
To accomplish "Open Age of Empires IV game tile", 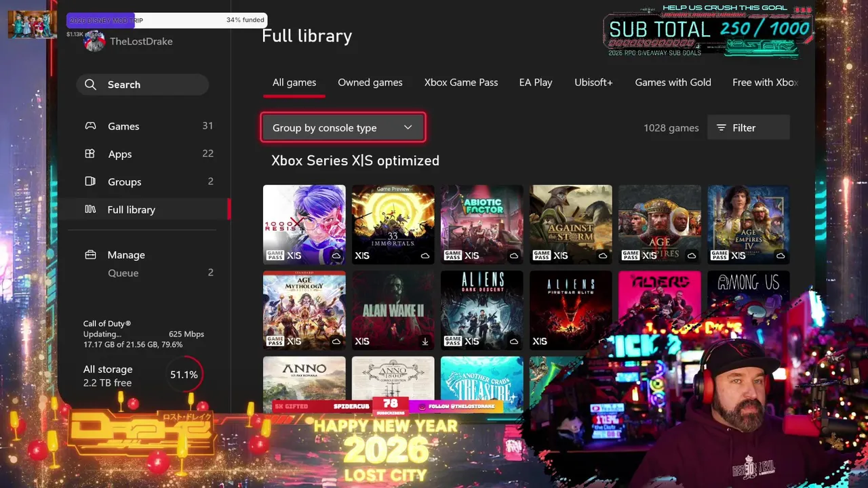I will click(x=748, y=224).
